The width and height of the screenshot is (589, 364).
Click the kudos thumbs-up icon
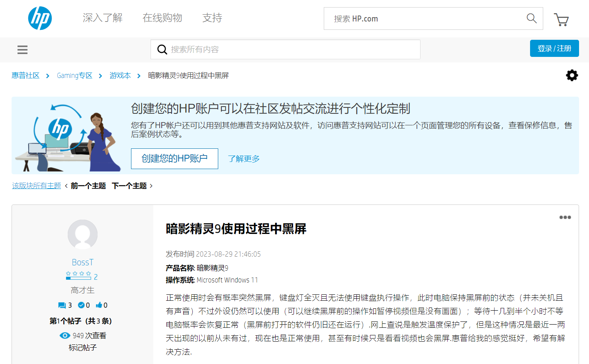(99, 305)
